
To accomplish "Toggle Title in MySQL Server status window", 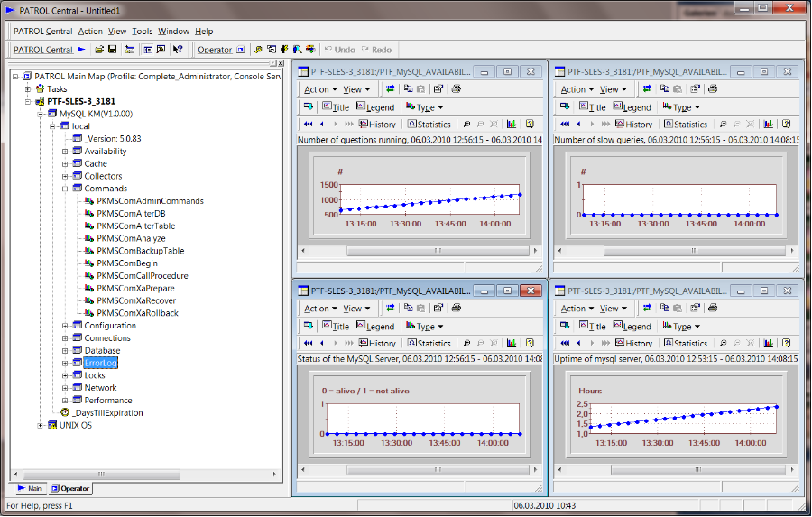I will (336, 326).
